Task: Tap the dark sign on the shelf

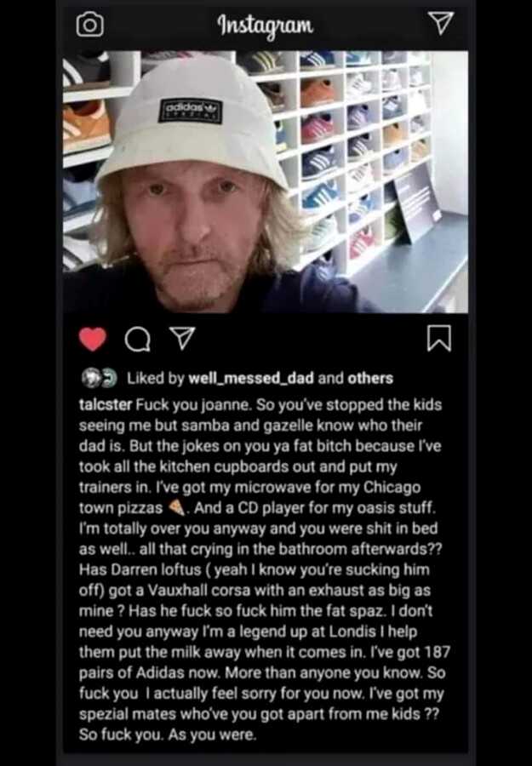Action: point(419,203)
